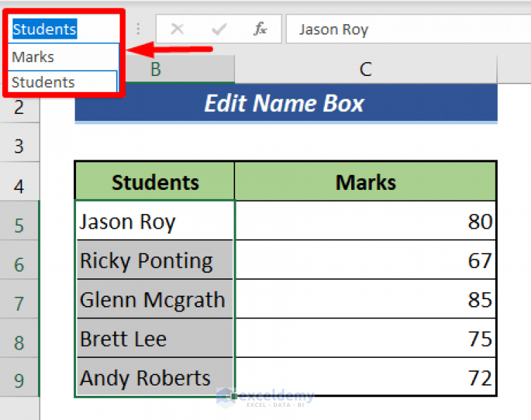531x420 pixels.
Task: Click the cell with marks 72
Action: coord(365,376)
